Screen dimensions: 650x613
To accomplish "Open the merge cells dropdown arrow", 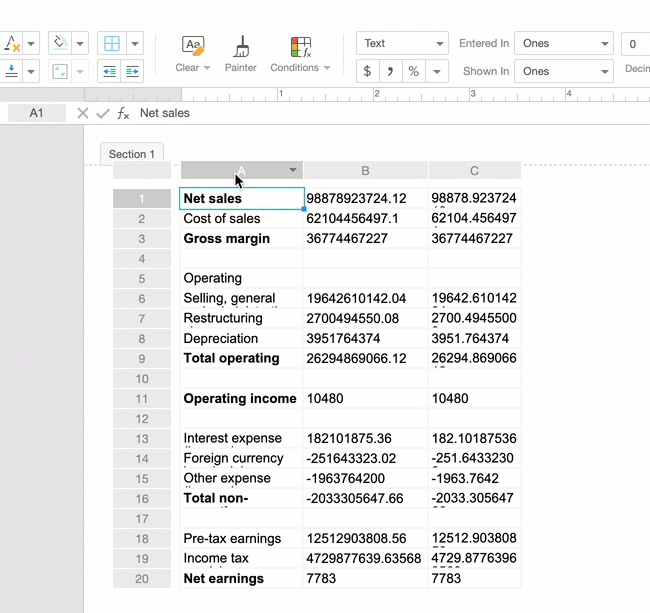I will pos(80,71).
